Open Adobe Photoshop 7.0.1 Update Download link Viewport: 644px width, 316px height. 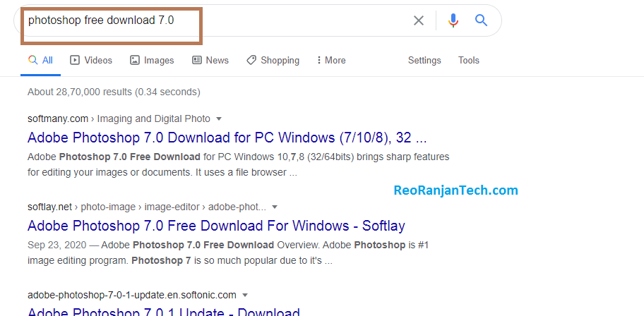tap(163, 312)
